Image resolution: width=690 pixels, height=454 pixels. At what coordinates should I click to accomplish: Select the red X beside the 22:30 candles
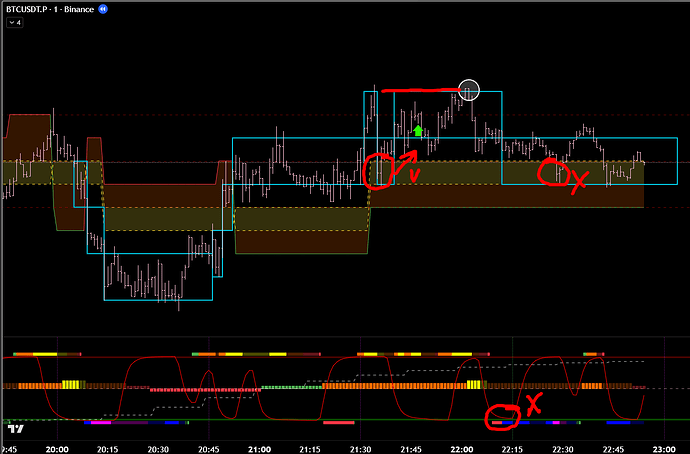tap(578, 179)
